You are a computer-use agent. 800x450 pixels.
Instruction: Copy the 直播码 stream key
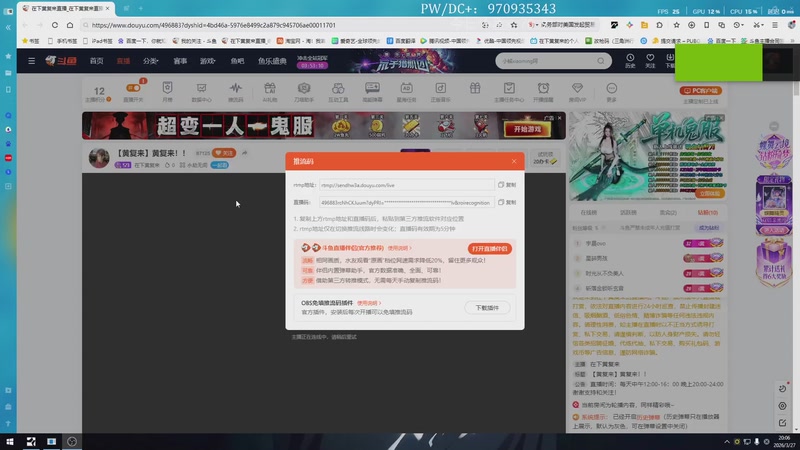point(507,203)
